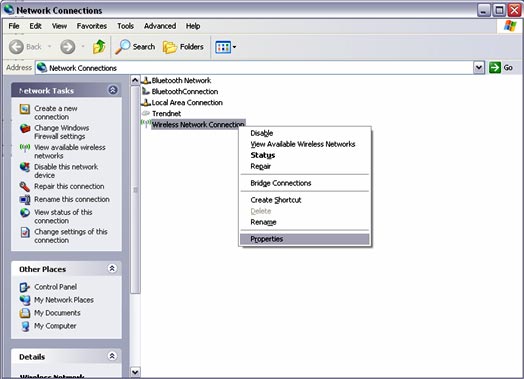Collapse the Other Places panel
This screenshot has height=379, width=524.
coord(112,268)
